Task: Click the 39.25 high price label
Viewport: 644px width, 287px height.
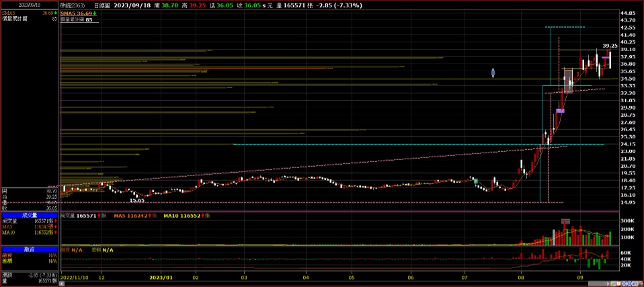Action: click(x=608, y=45)
